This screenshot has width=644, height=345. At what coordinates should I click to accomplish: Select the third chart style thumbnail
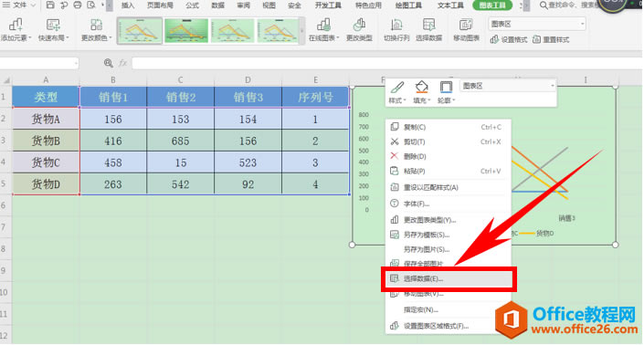(233, 31)
